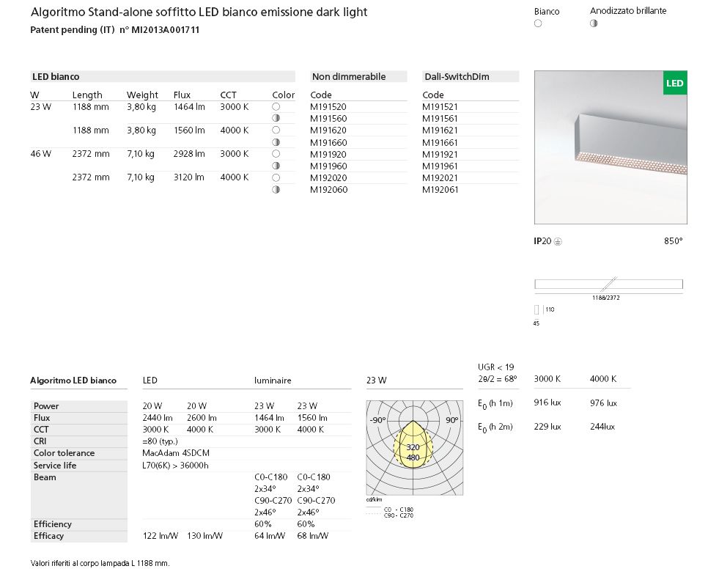Click the LED bianco section header
The width and height of the screenshot is (719, 588).
coord(56,76)
